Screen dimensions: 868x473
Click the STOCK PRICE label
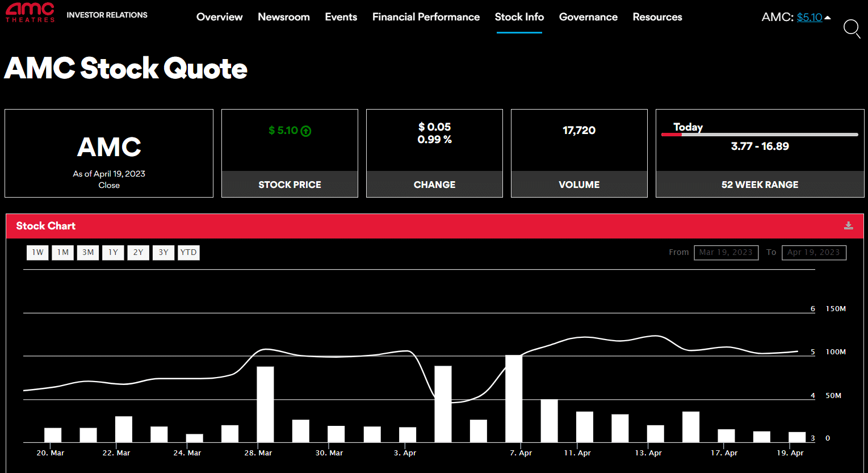coord(290,185)
